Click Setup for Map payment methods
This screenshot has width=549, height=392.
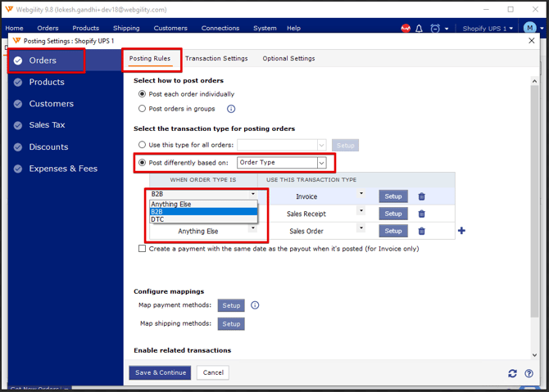232,305
